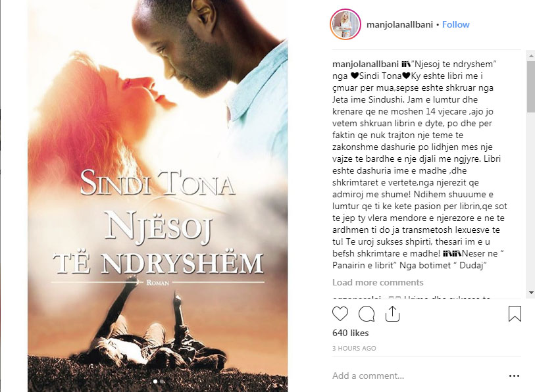Click the comments scrollbar down arrow
The height and width of the screenshot is (392, 535).
coord(531,293)
